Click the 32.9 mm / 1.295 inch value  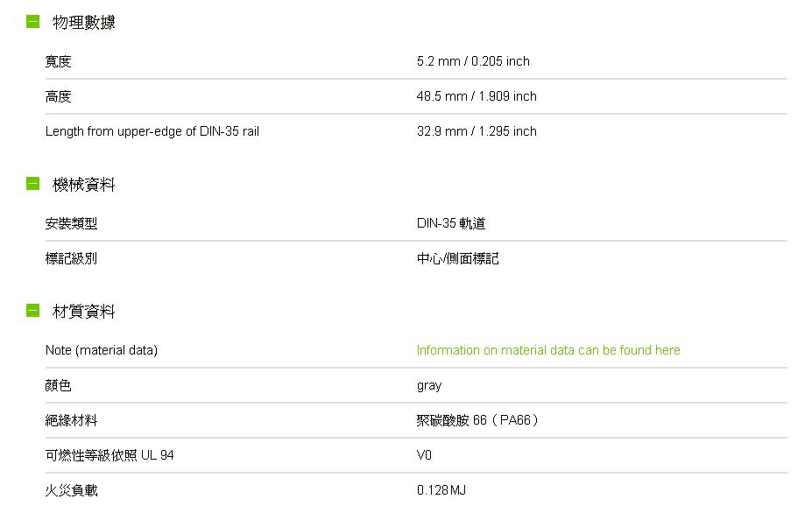(477, 131)
